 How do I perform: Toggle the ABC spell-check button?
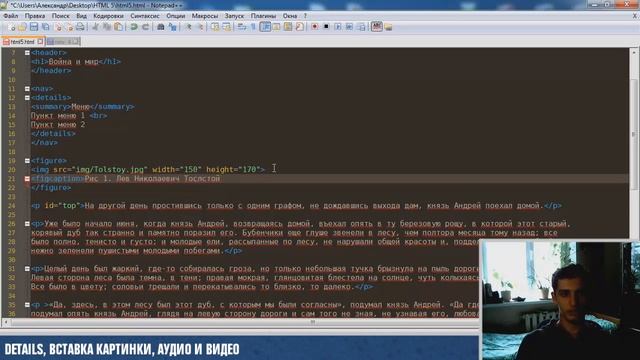(x=376, y=27)
